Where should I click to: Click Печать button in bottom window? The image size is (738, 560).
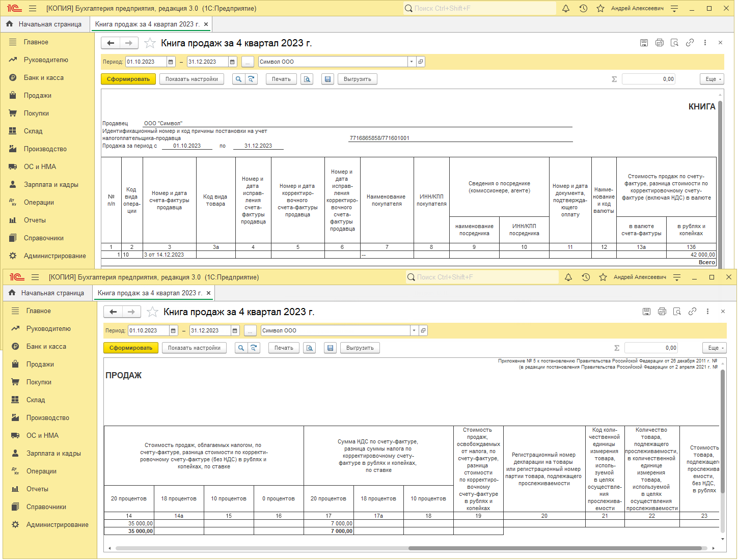[x=284, y=348]
